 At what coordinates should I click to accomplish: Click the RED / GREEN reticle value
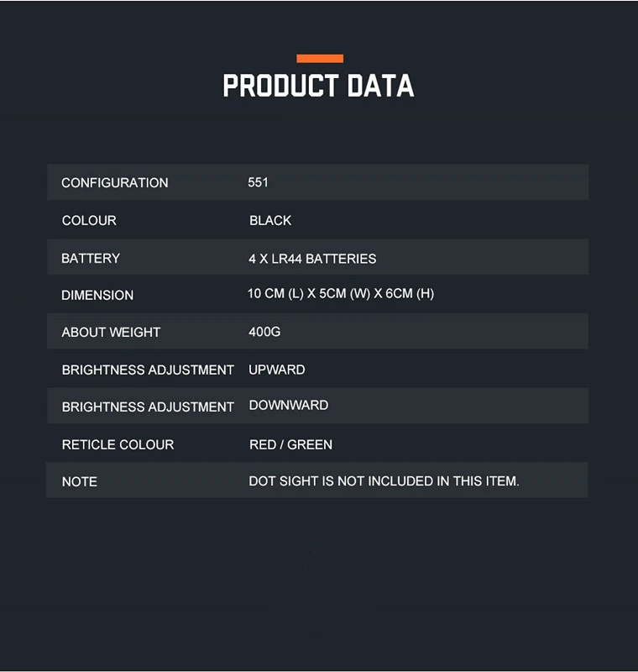click(290, 444)
